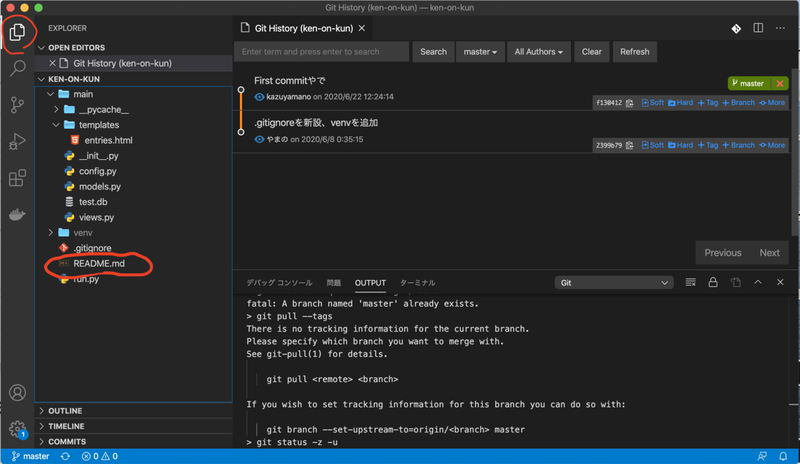Click the Git compare icon in editor title
Image resolution: width=800 pixels, height=464 pixels.
[736, 29]
